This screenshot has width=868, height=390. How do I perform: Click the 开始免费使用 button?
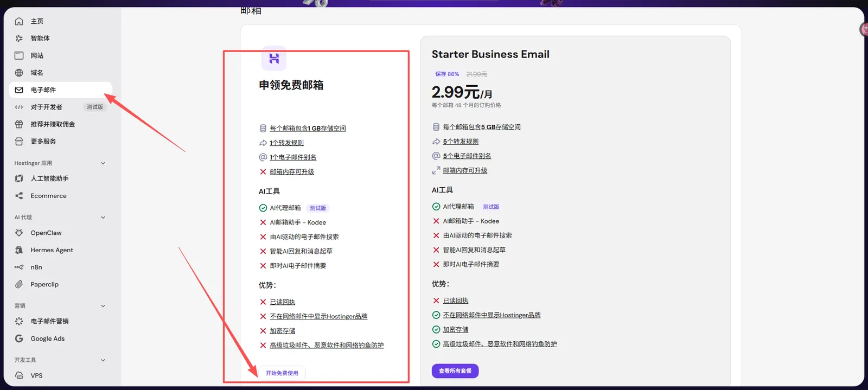point(282,373)
